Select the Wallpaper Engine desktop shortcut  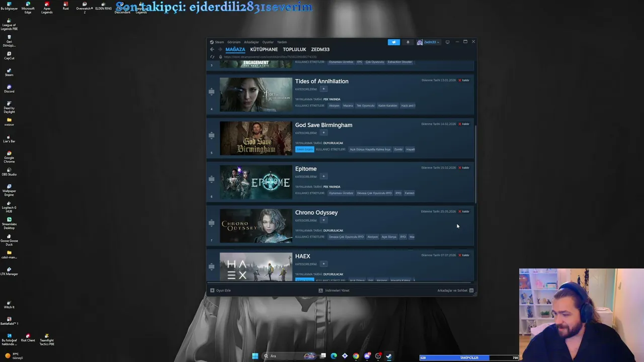pyautogui.click(x=9, y=190)
